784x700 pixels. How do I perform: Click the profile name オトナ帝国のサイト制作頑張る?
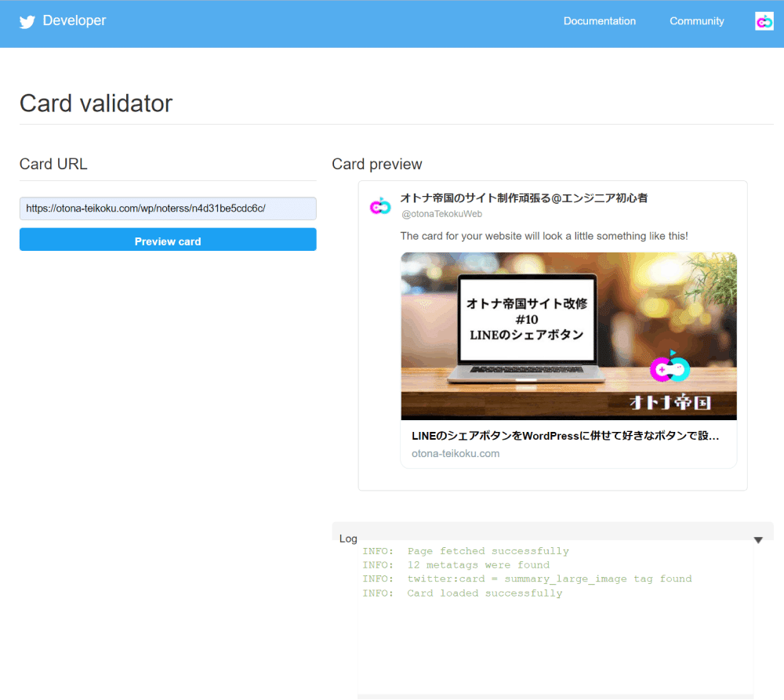[x=524, y=198]
